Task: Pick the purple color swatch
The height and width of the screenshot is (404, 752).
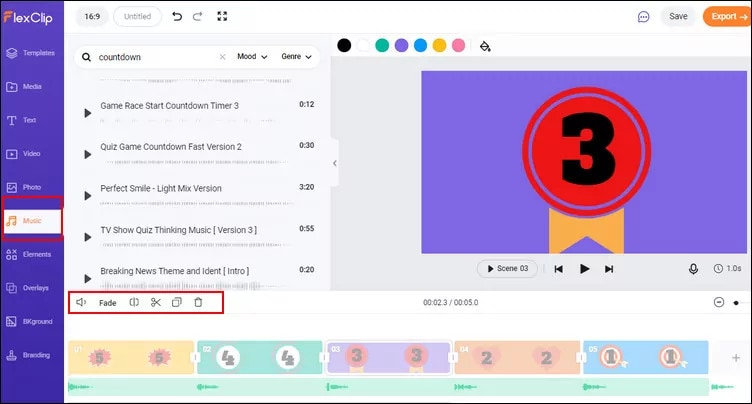Action: point(401,46)
